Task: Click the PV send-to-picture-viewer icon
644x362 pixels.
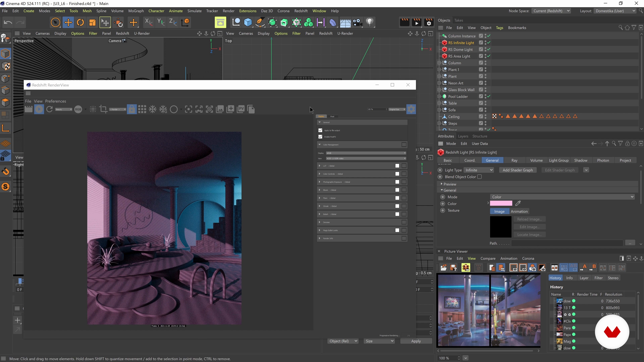Action: (241, 109)
